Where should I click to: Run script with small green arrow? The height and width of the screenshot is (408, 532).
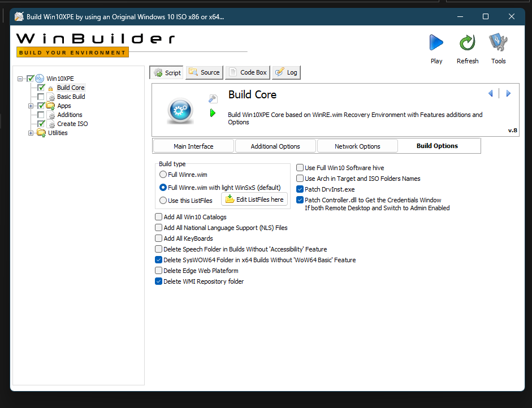tap(213, 113)
